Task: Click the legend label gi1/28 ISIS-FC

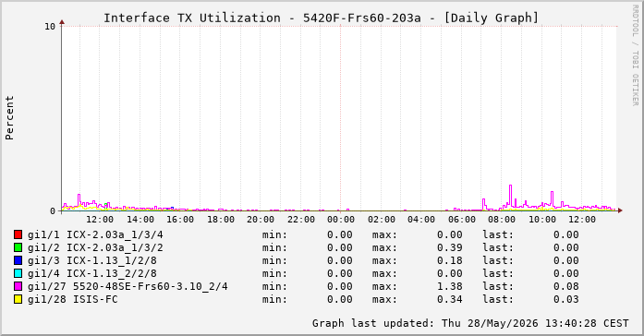Action: [73, 299]
